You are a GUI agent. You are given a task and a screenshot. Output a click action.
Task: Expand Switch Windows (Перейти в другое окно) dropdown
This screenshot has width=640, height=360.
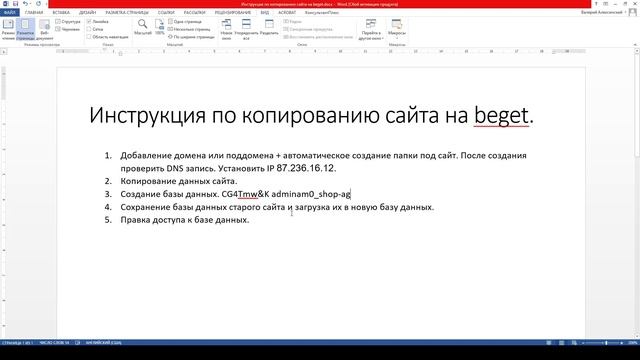(x=371, y=29)
